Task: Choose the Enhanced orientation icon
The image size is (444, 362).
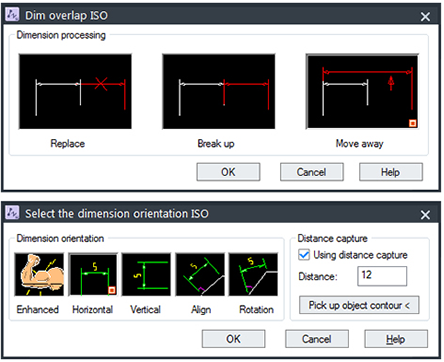Action: [x=39, y=274]
